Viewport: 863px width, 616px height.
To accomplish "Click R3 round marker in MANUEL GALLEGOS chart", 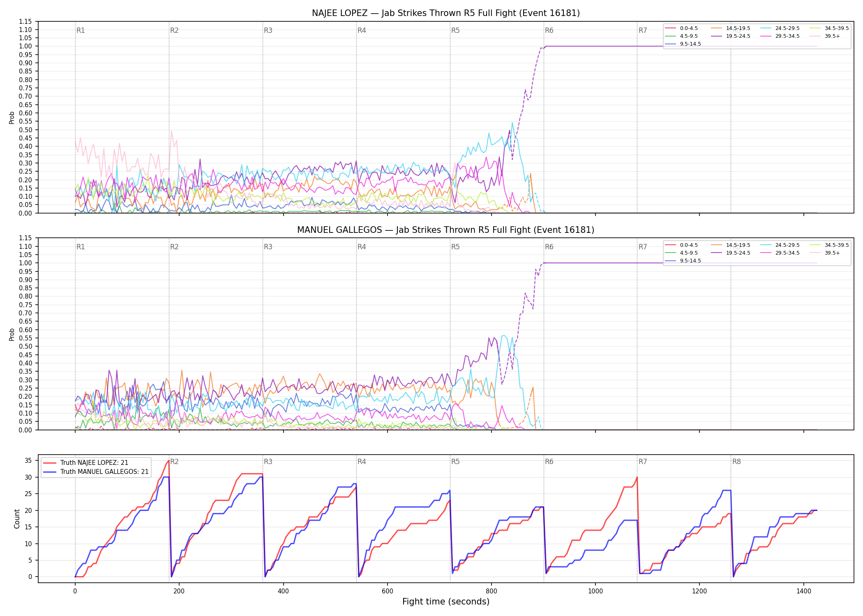I will click(x=268, y=247).
